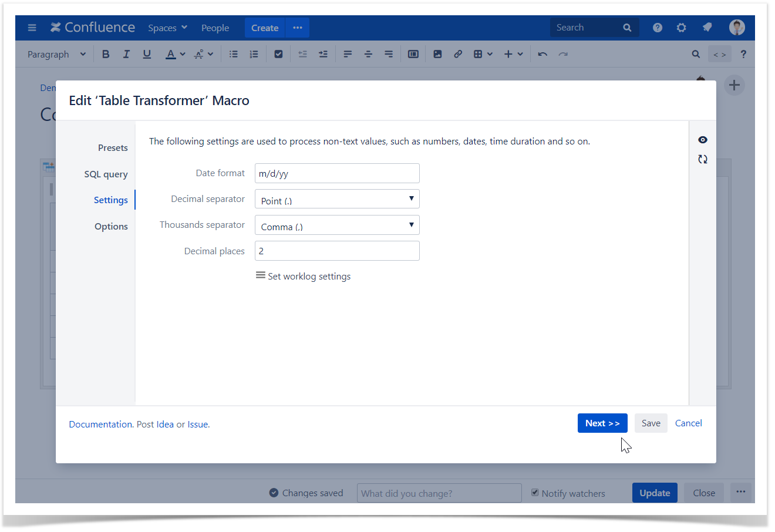Click the outdent icon
775x532 pixels.
point(302,54)
